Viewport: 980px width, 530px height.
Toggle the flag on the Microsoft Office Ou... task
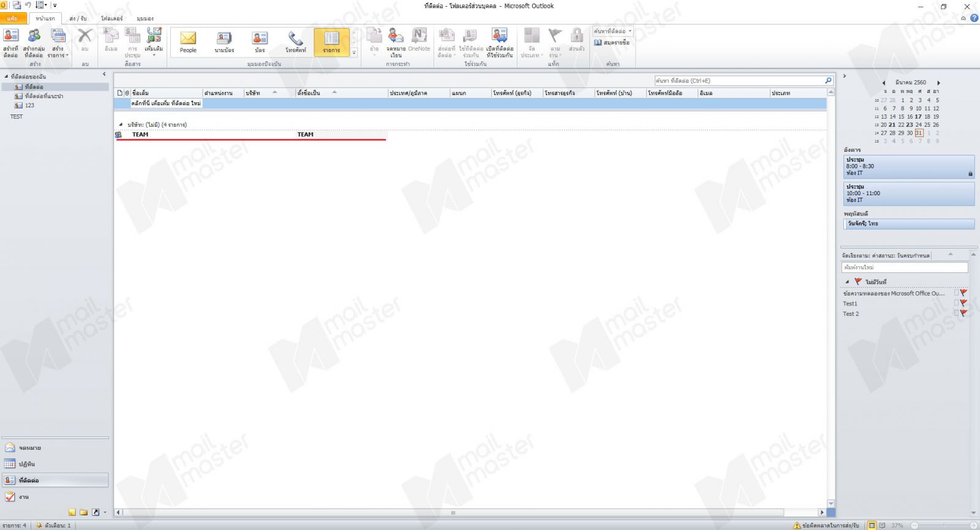point(963,293)
